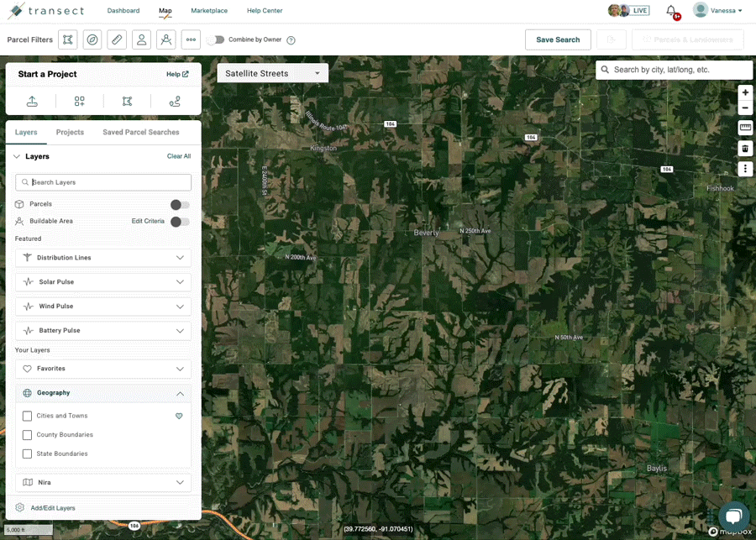
Task: Check the County Boundaries checkbox
Action: [28, 435]
